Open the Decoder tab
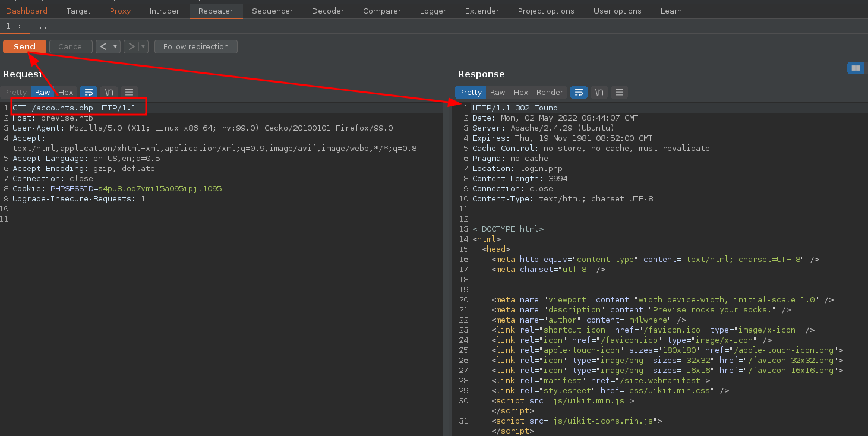Screen dimensions: 868x436 coord(328,11)
